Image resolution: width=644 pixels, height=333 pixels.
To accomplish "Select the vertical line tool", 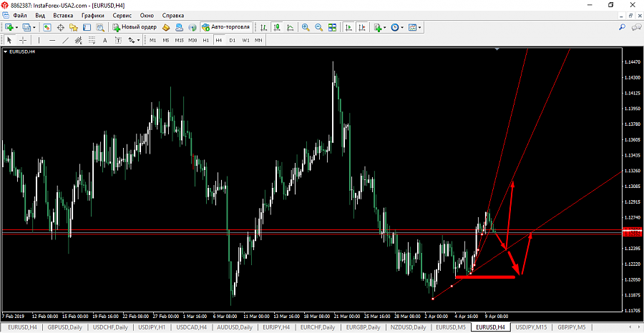I will pyautogui.click(x=39, y=40).
